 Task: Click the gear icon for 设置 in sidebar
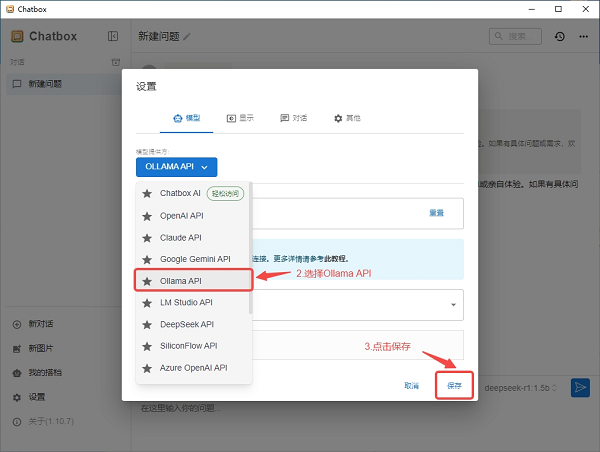(x=17, y=397)
